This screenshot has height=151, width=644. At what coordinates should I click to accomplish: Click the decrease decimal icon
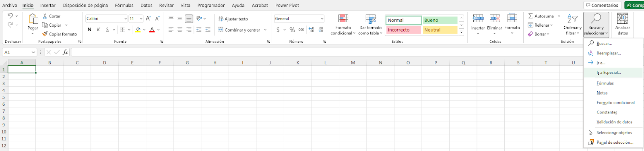tap(320, 29)
